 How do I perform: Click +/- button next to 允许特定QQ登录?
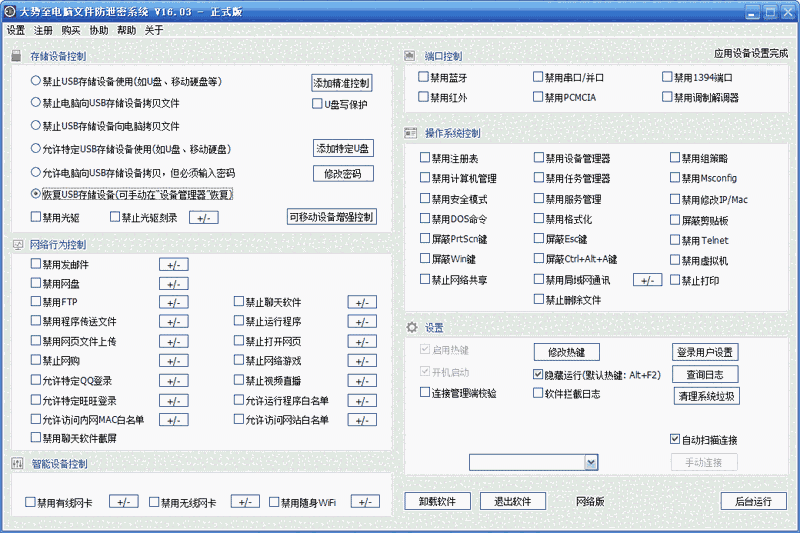pyautogui.click(x=173, y=381)
